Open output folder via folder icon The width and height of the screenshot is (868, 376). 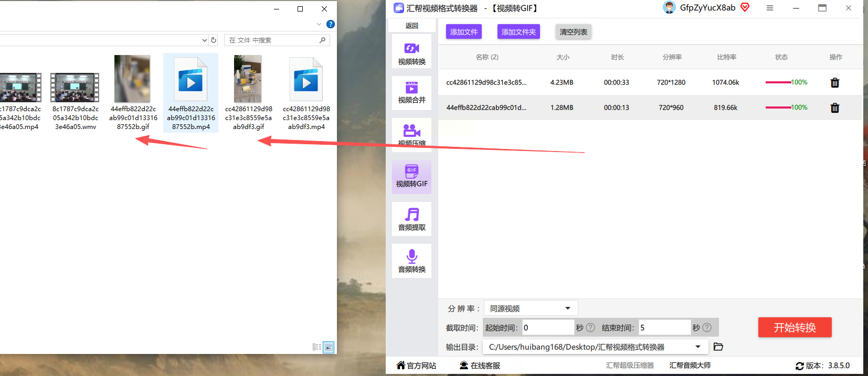pos(718,347)
